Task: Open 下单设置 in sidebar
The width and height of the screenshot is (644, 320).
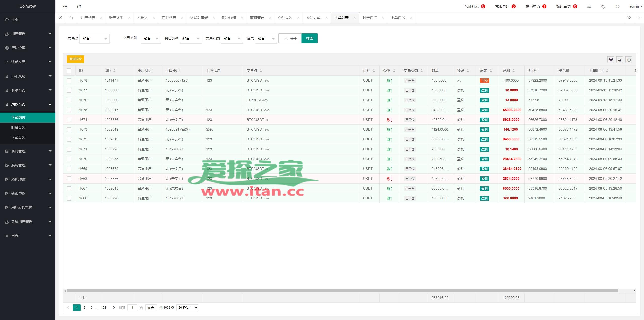Action: [x=28, y=138]
